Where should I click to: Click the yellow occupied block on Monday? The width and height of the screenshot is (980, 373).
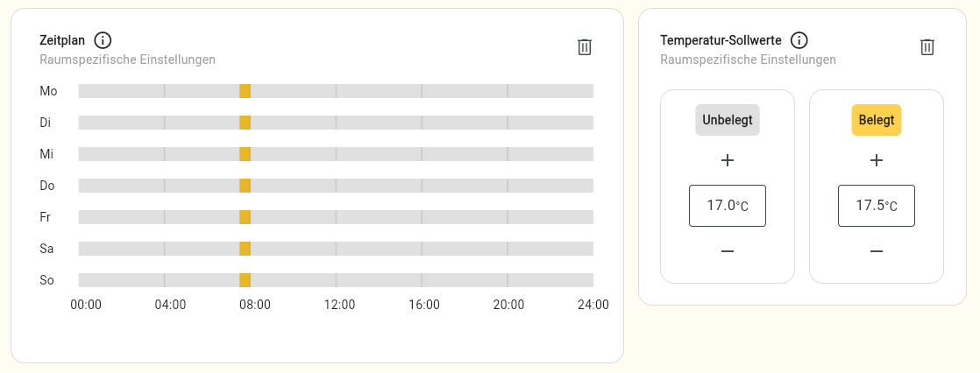point(245,91)
